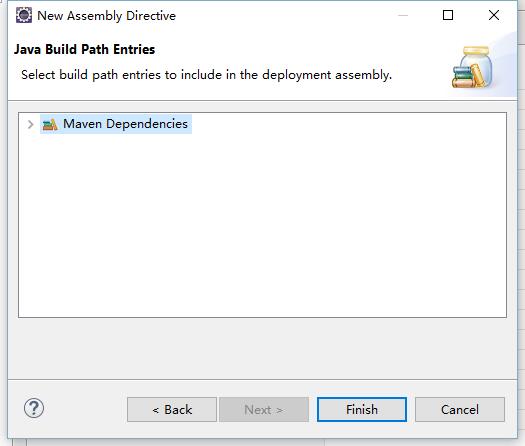Click the jar and books banner icon
Image resolution: width=525 pixels, height=446 pixels.
[472, 67]
